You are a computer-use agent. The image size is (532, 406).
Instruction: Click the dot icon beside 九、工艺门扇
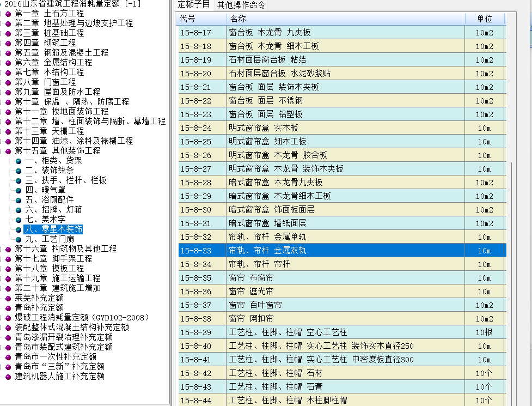point(19,239)
